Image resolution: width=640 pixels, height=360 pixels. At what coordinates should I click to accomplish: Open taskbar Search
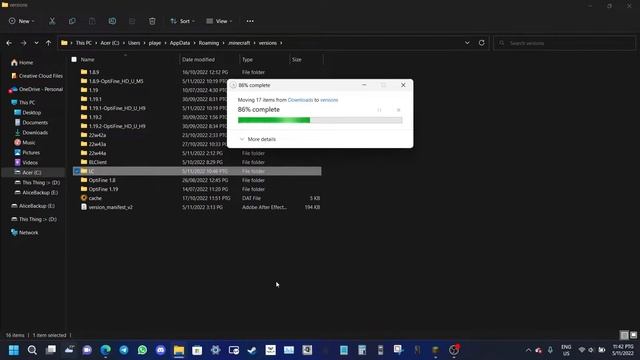32,350
